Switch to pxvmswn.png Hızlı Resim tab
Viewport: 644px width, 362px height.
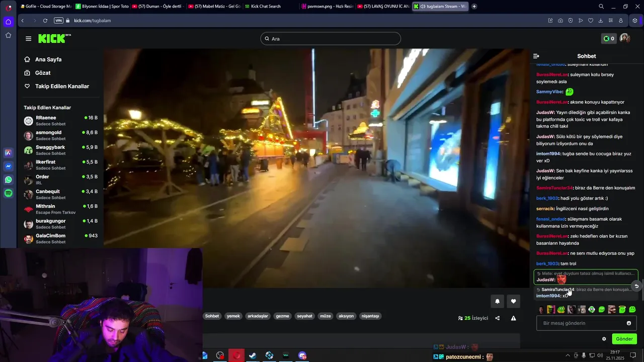pos(327,7)
